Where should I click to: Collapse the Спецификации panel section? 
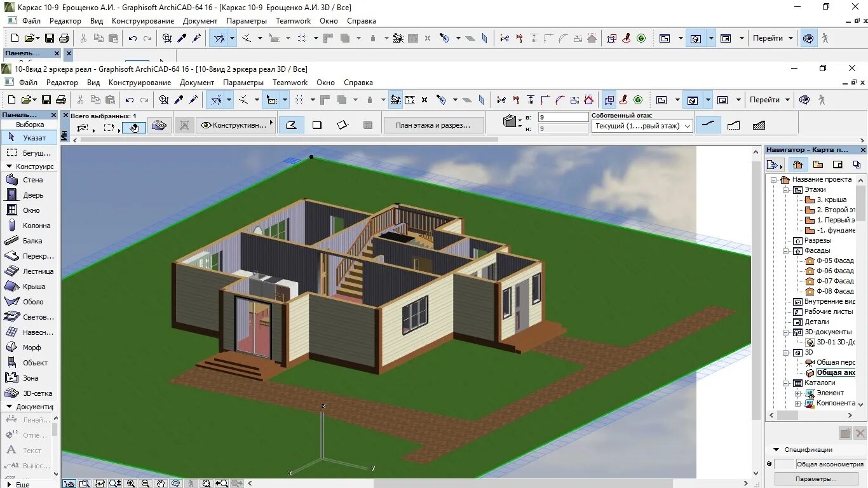776,450
